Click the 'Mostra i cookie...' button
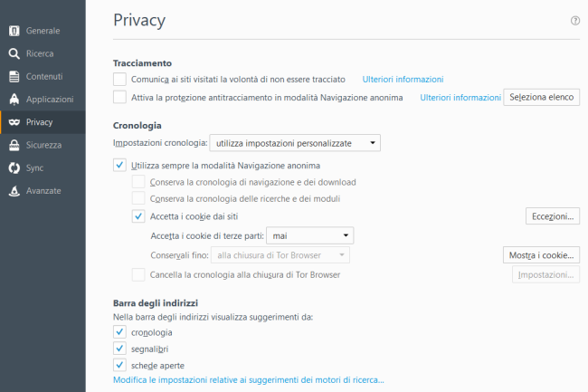 tap(541, 255)
